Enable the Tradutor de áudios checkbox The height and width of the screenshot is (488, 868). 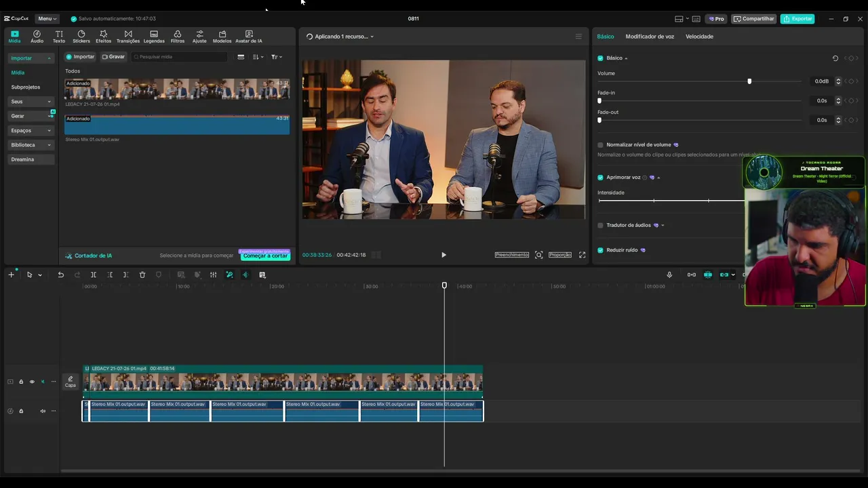coord(600,225)
